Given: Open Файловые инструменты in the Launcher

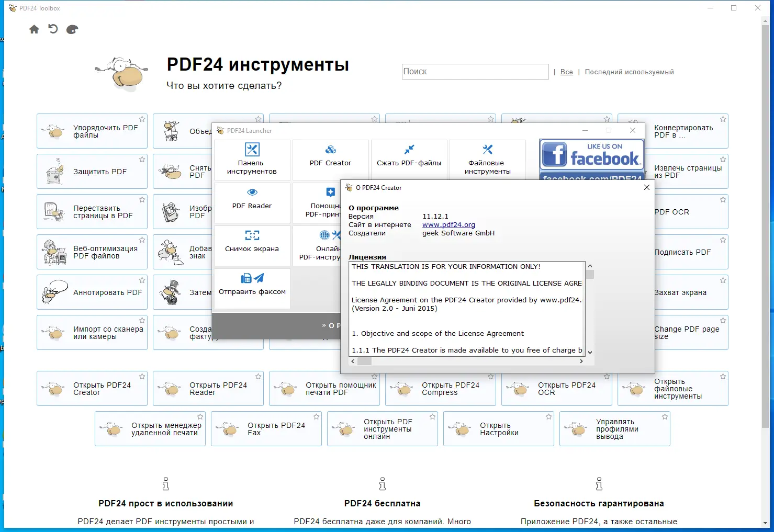Looking at the screenshot, I should [488, 160].
